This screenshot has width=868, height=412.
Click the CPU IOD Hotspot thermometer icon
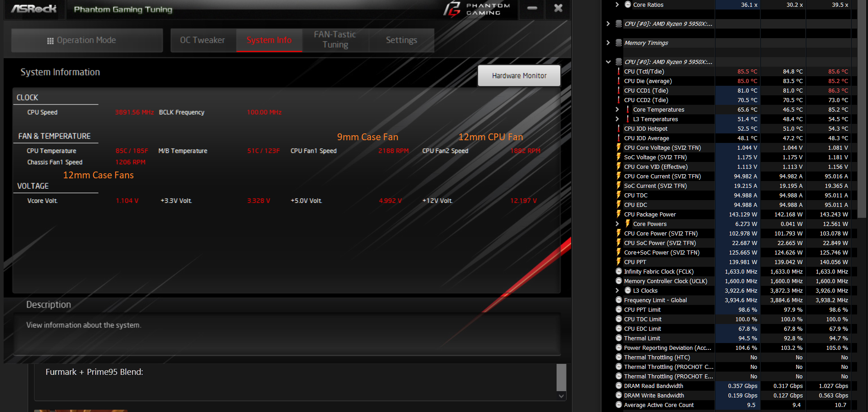[618, 128]
